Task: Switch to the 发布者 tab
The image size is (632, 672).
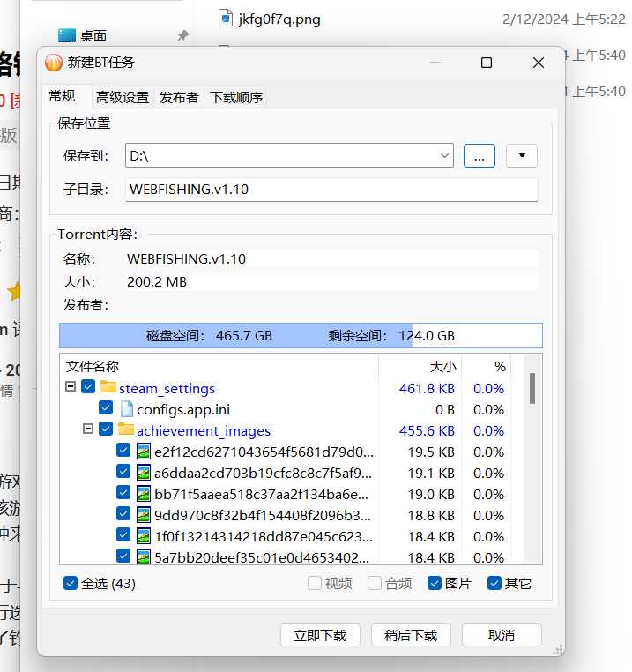Action: click(179, 98)
